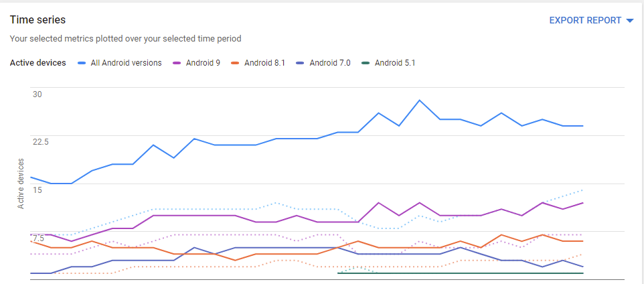This screenshot has width=644, height=284.
Task: Click the purple Android 9 legend marker
Action: point(178,63)
